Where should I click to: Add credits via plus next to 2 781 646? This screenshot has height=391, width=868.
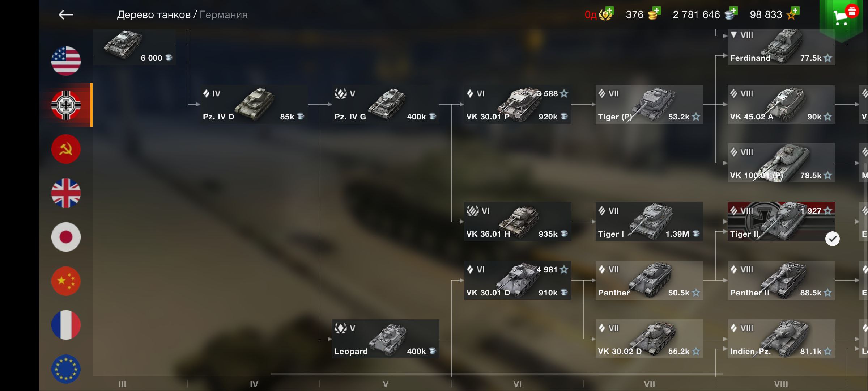click(733, 10)
